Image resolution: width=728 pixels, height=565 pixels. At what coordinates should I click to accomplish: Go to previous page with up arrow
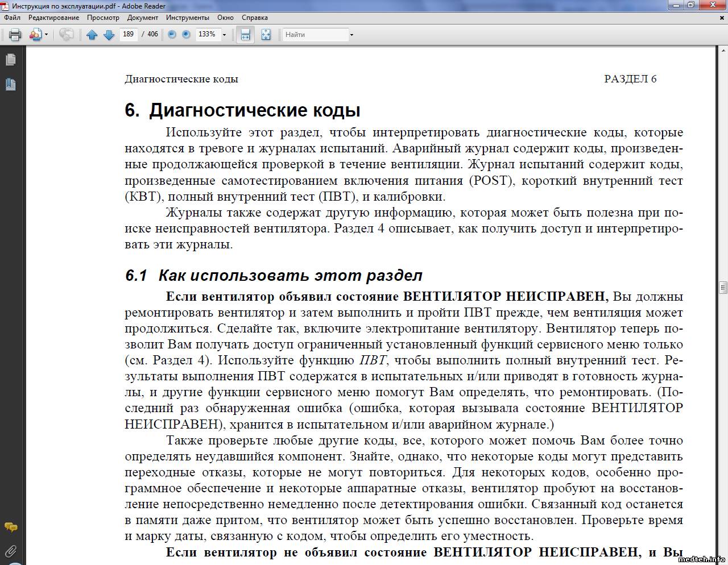click(x=92, y=35)
